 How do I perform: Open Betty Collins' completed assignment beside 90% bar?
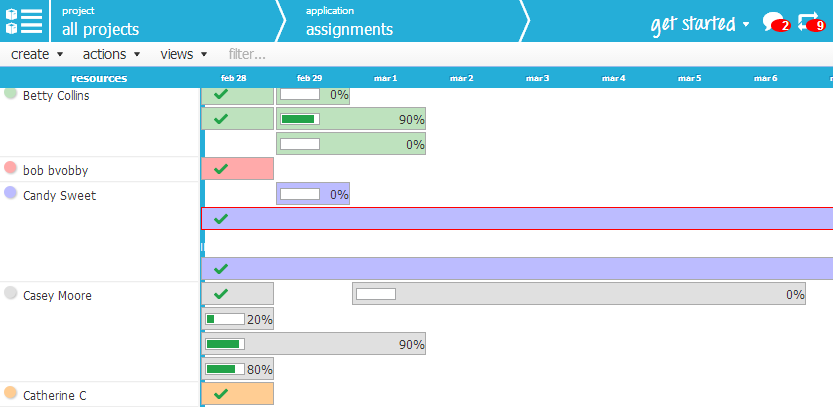[x=237, y=118]
